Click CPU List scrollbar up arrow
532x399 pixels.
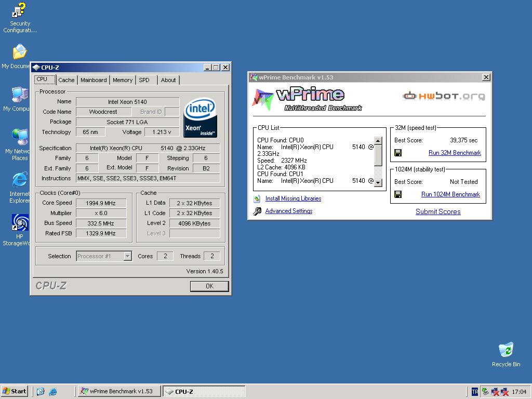click(378, 140)
